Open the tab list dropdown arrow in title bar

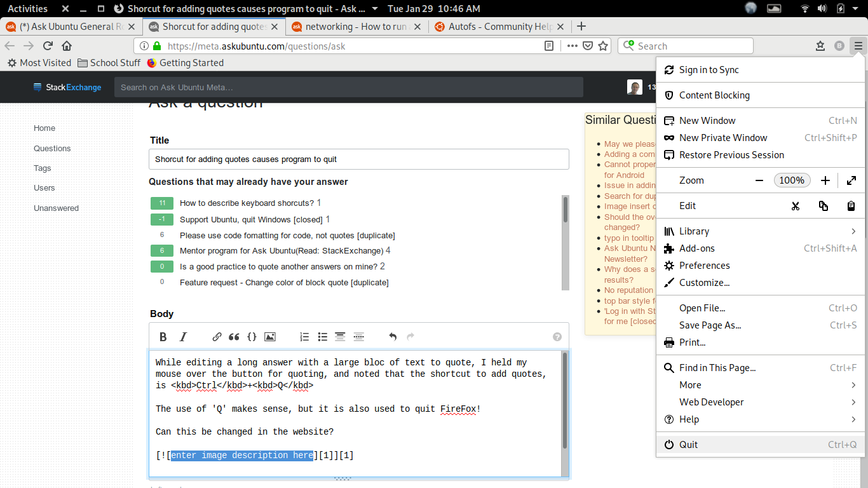(x=374, y=9)
